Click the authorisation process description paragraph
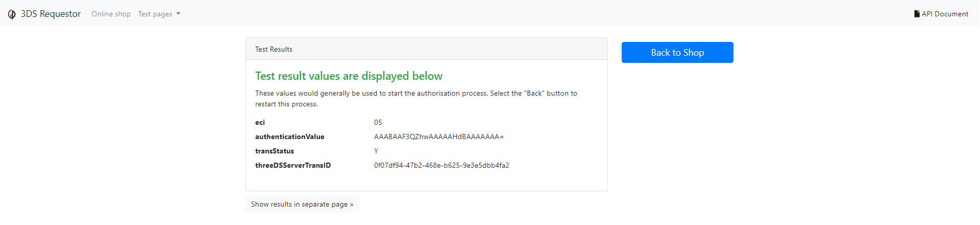 click(416, 99)
